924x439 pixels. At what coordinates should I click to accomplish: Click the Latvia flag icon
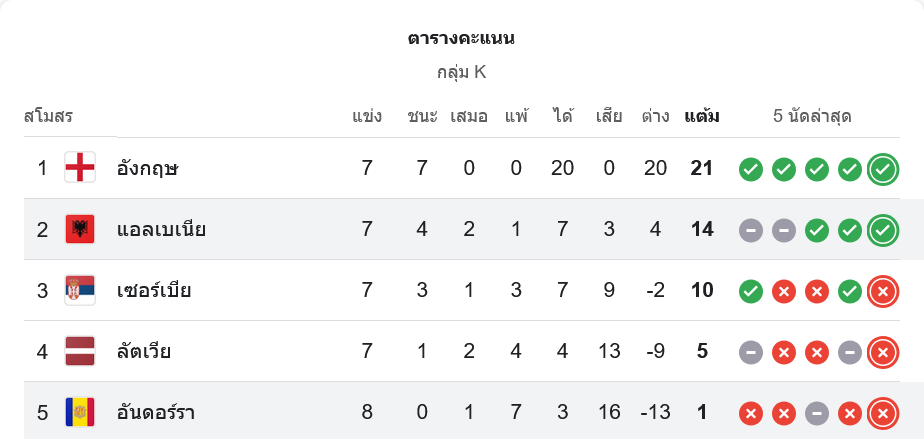pyautogui.click(x=80, y=352)
